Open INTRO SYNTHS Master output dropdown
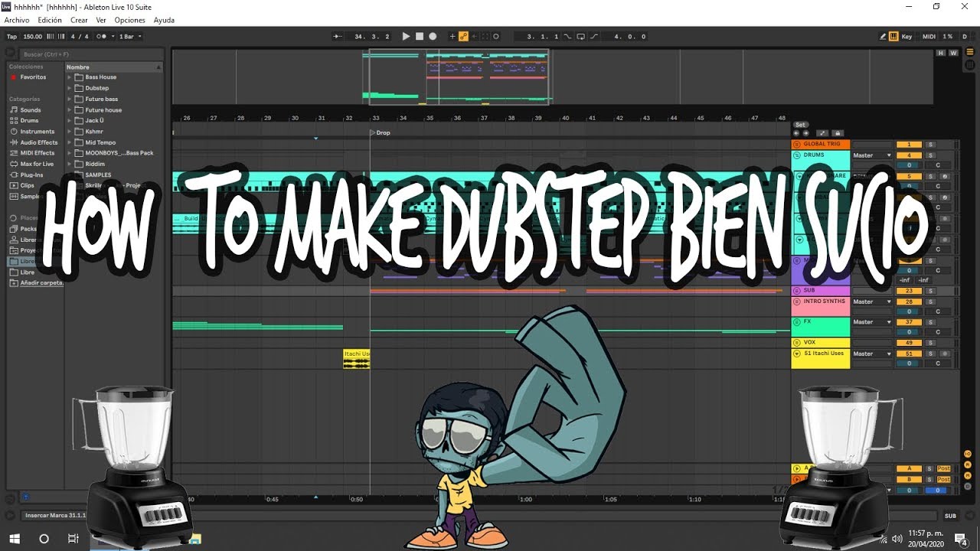This screenshot has width=980, height=551. click(x=872, y=302)
